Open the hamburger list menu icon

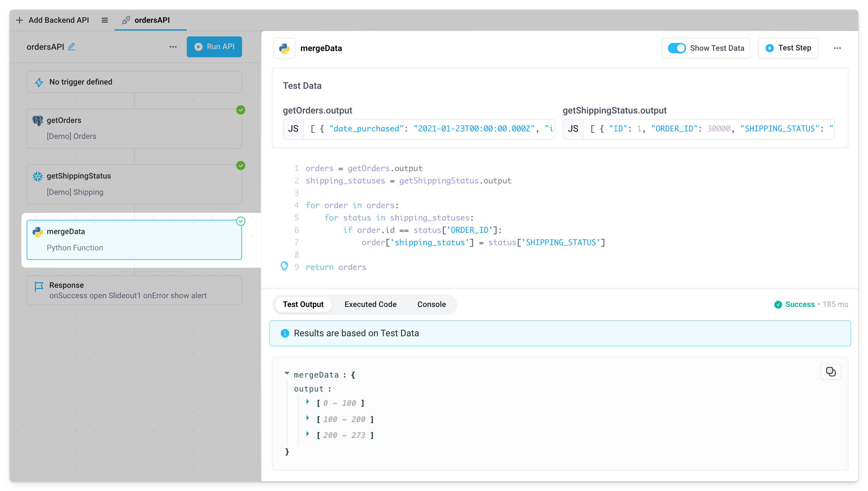point(104,20)
